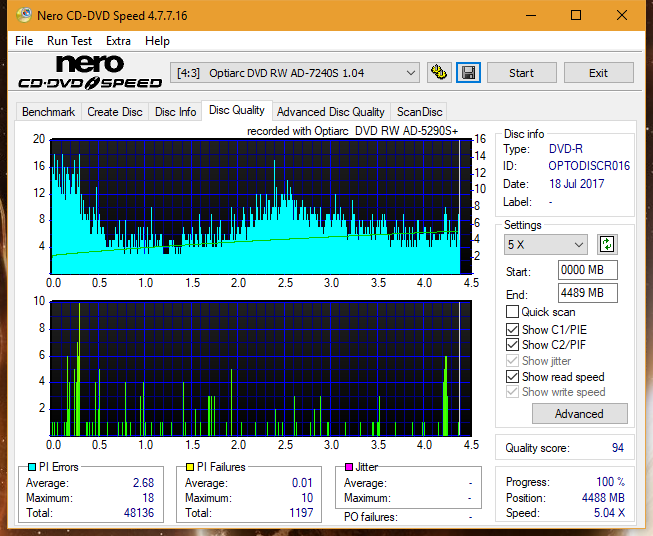Select the Disc Quality tab
Image resolution: width=653 pixels, height=536 pixels.
(237, 110)
